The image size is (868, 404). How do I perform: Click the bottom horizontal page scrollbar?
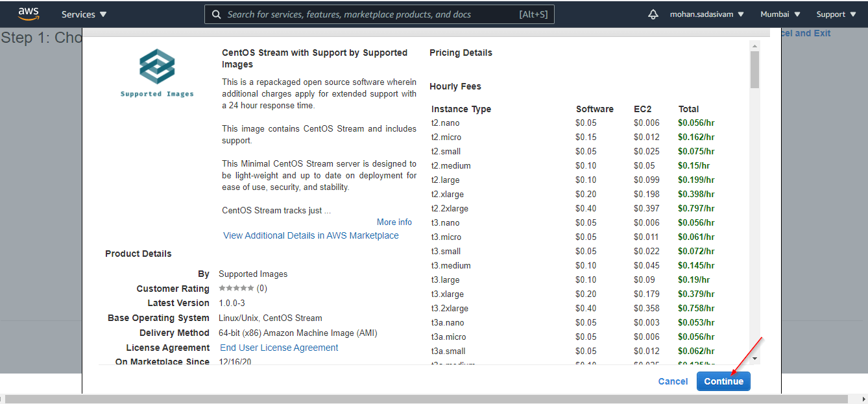click(x=428, y=399)
